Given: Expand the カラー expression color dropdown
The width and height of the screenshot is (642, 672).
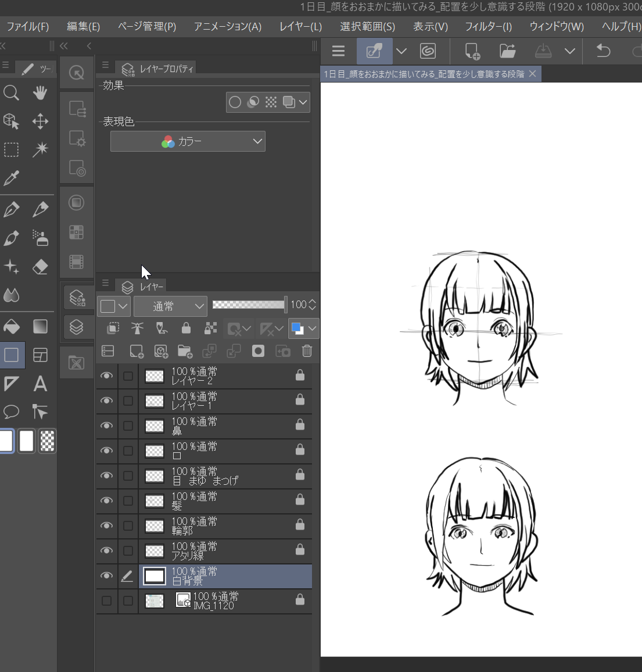Looking at the screenshot, I should pyautogui.click(x=188, y=141).
